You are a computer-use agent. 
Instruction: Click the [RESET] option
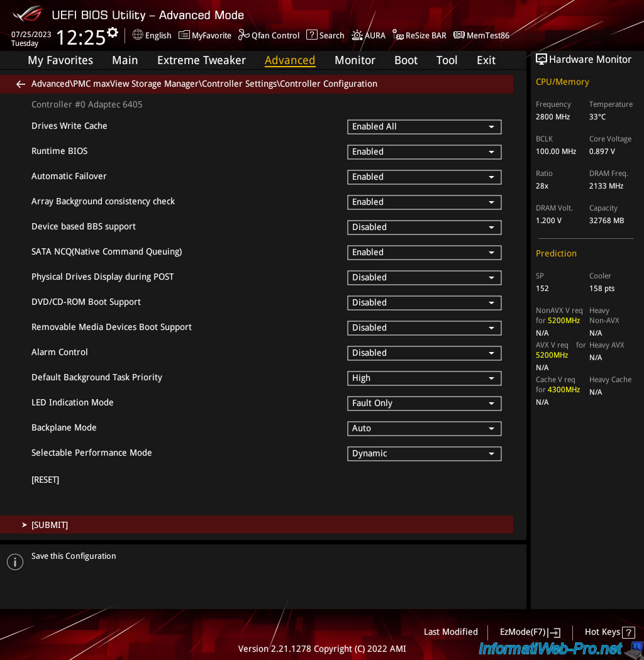(x=45, y=480)
